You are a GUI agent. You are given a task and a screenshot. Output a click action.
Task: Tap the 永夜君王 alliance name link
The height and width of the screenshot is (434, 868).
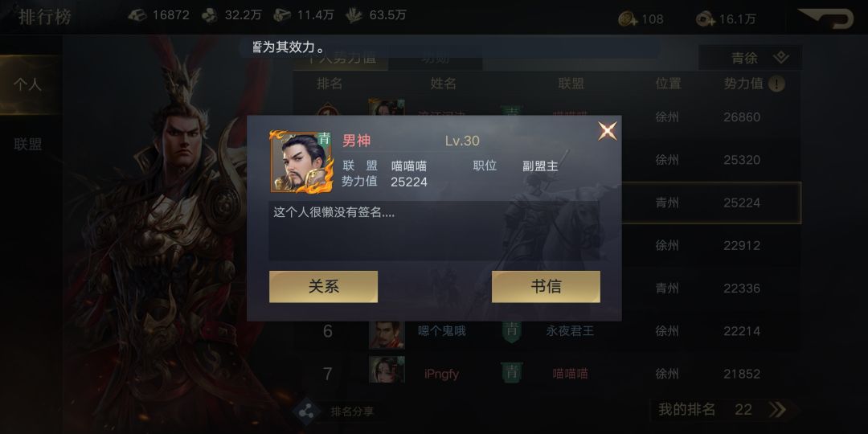pos(570,331)
